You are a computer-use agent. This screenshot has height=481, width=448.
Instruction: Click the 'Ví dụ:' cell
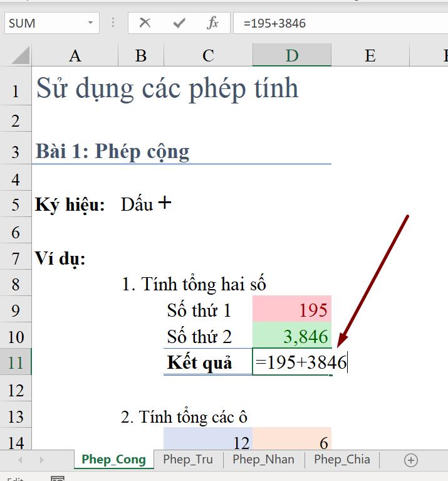60,258
